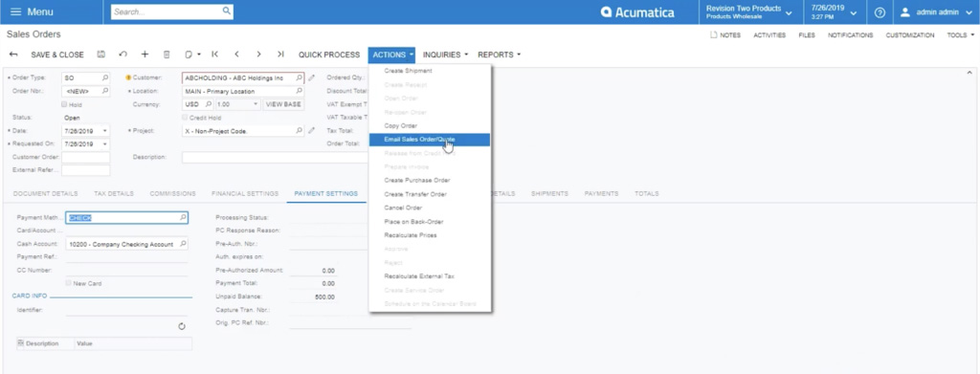Image resolution: width=980 pixels, height=374 pixels.
Task: Toggle the Hold checkbox
Action: [x=64, y=104]
